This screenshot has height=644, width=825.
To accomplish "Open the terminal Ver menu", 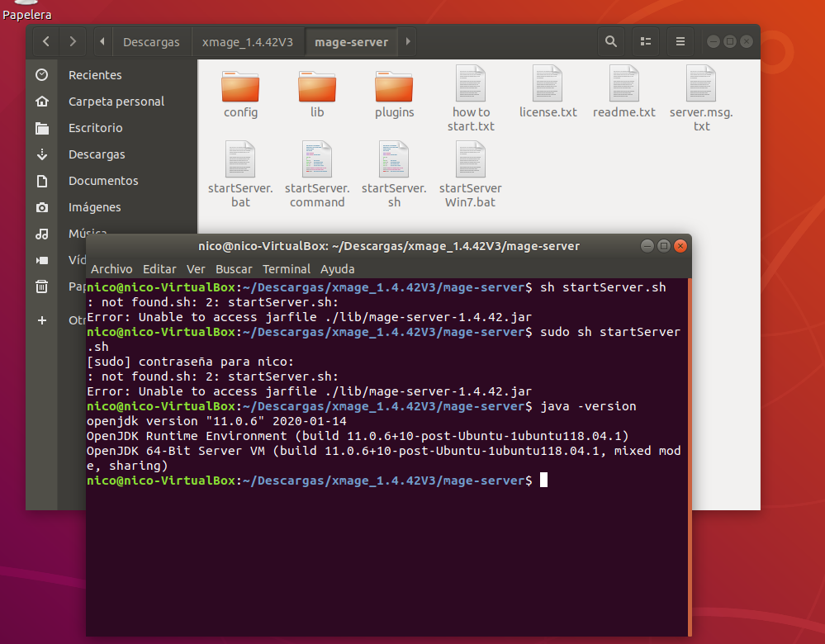I will click(x=196, y=269).
